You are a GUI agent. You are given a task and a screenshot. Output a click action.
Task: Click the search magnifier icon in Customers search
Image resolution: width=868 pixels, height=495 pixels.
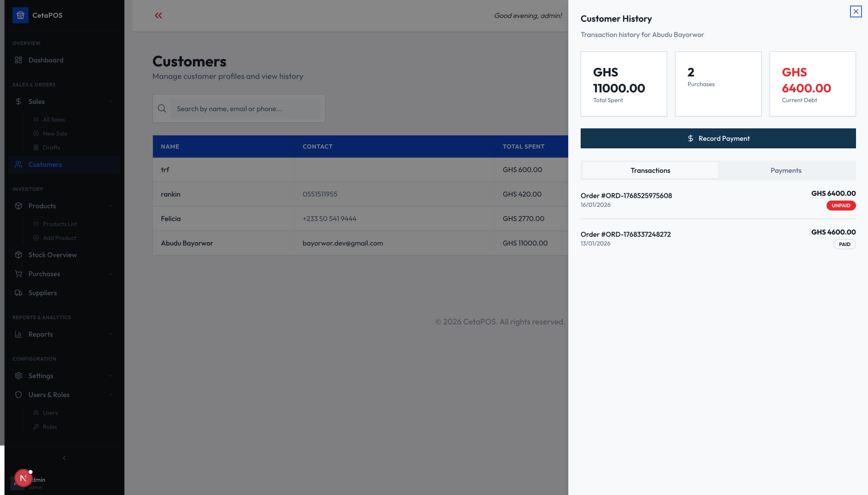(x=162, y=108)
